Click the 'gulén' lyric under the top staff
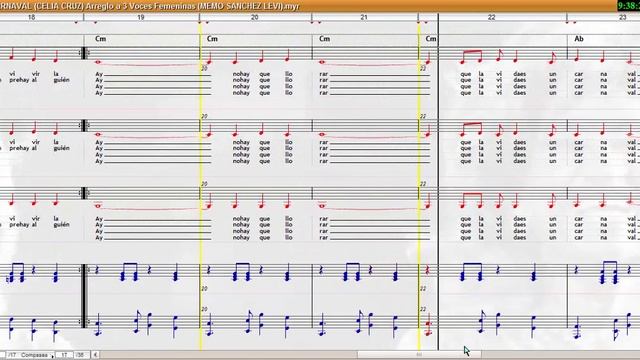This screenshot has height=360, width=640. tap(62, 80)
